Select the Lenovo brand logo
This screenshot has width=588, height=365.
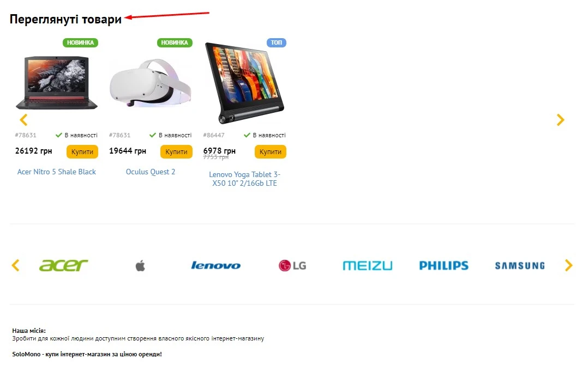(215, 265)
